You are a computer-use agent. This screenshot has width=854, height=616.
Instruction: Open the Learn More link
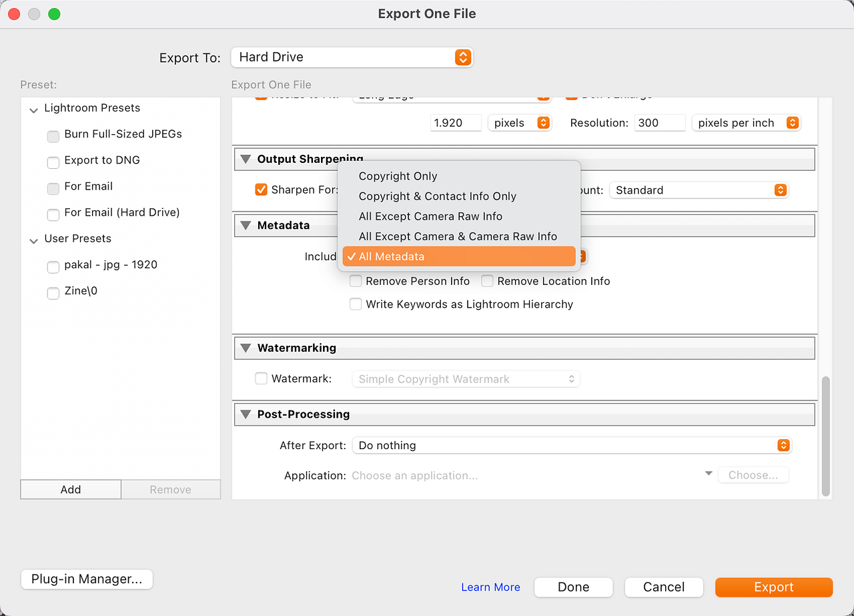(490, 587)
